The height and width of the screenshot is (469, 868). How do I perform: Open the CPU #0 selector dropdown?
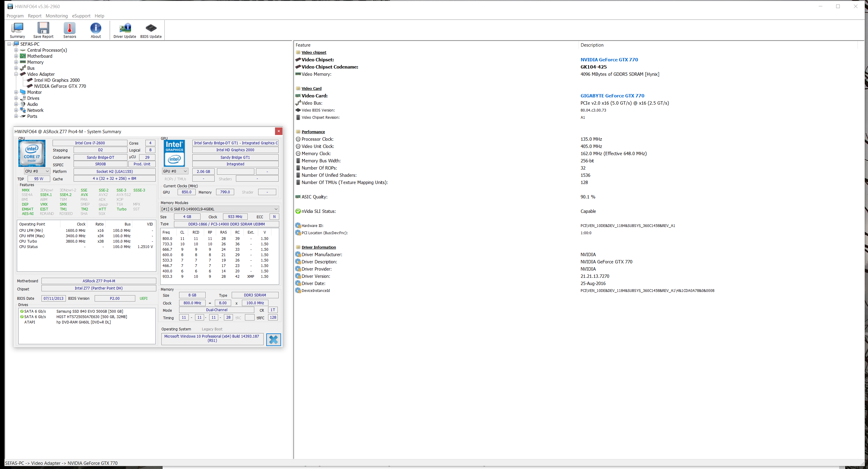[37, 171]
